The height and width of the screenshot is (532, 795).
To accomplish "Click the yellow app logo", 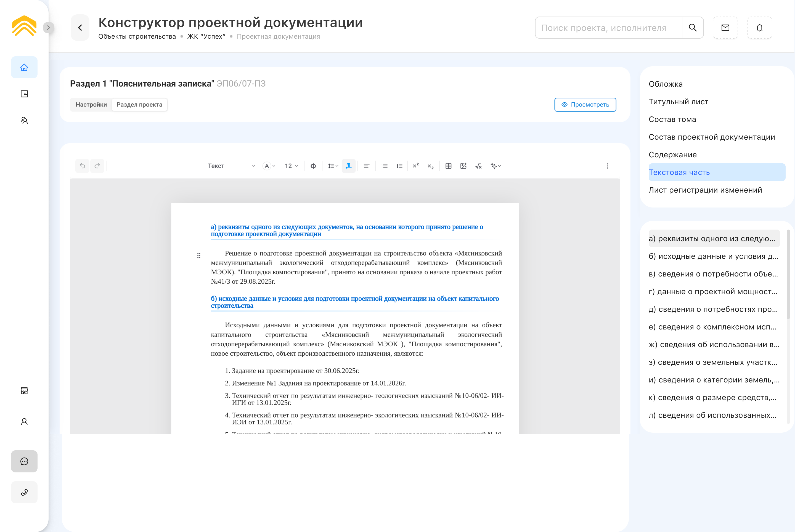I will click(x=24, y=26).
